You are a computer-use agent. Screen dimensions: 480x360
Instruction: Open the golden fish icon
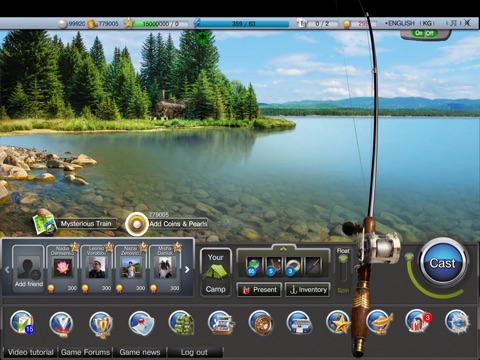click(x=380, y=322)
